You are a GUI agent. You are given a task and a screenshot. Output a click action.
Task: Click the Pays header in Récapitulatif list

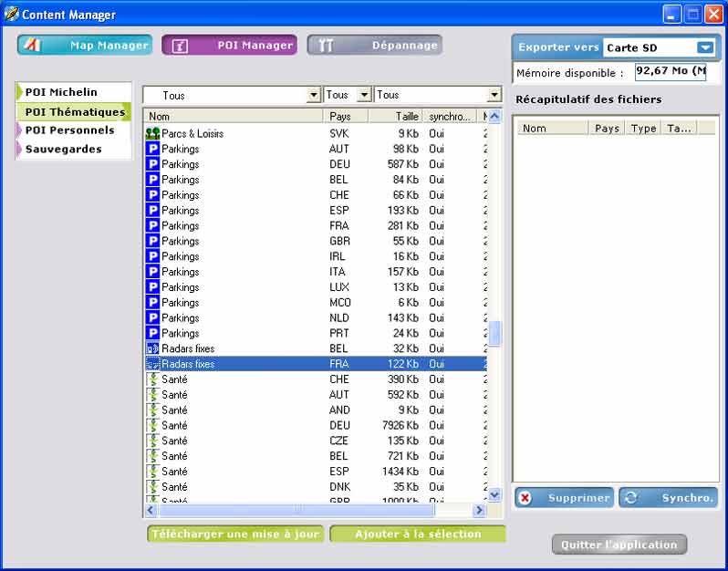point(607,128)
